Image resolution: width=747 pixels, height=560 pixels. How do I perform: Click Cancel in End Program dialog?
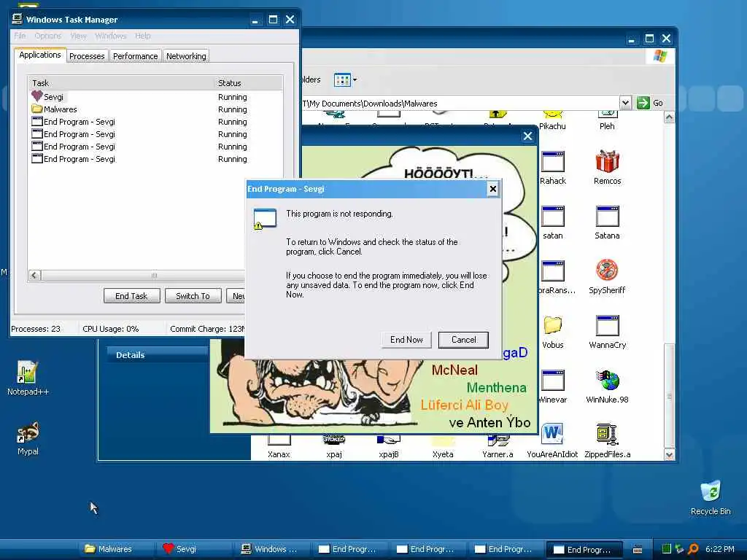click(463, 340)
